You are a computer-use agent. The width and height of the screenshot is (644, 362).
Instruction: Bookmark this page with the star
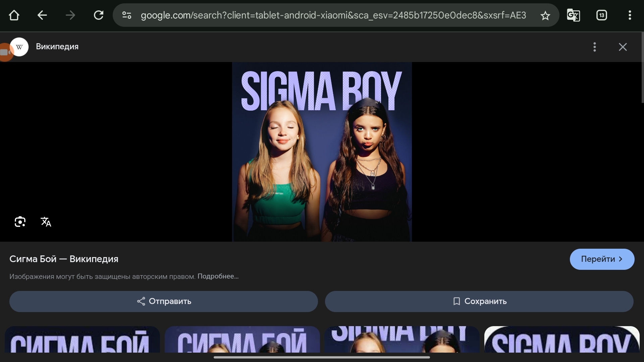[545, 15]
